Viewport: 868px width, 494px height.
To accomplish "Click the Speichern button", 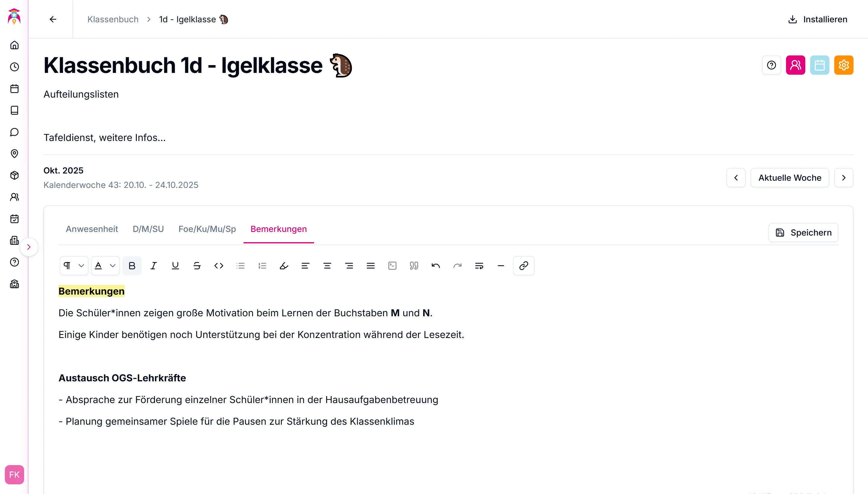I will (803, 233).
